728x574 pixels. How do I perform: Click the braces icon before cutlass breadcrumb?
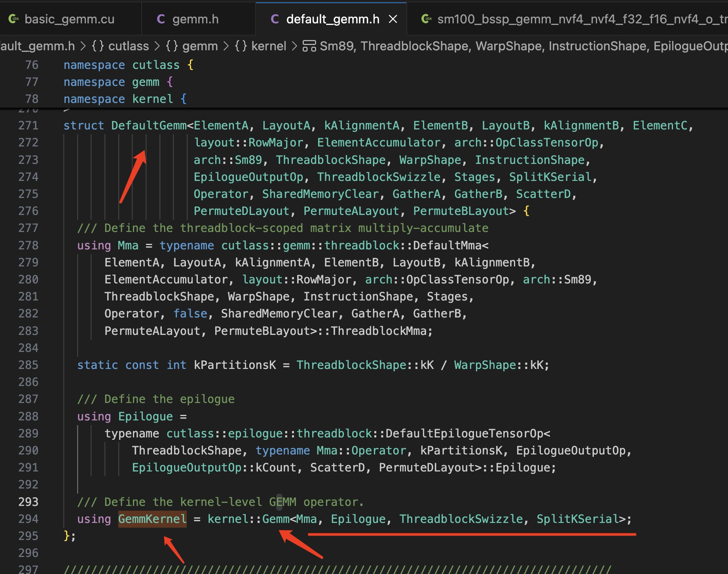tap(98, 46)
